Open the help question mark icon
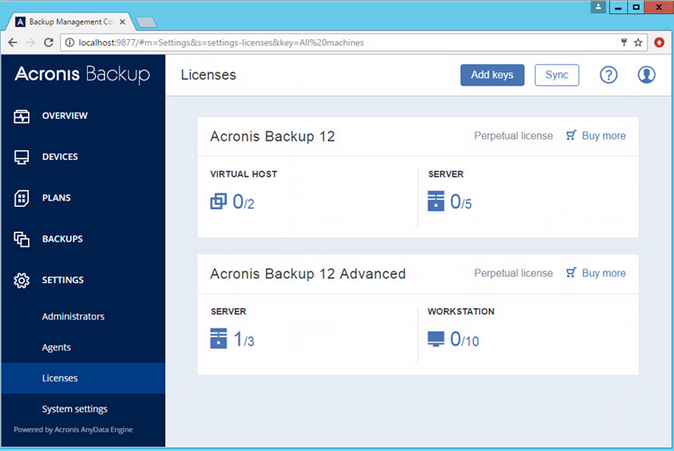 point(608,75)
